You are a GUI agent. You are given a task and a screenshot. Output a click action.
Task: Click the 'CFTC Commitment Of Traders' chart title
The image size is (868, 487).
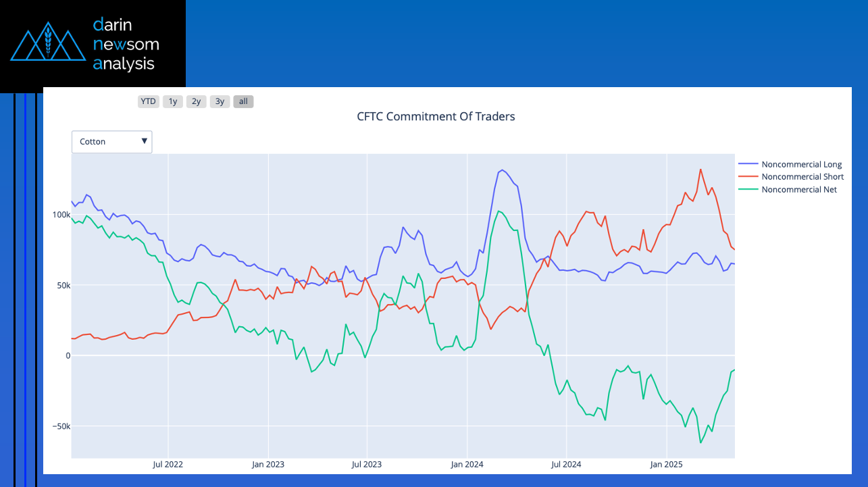coord(436,117)
